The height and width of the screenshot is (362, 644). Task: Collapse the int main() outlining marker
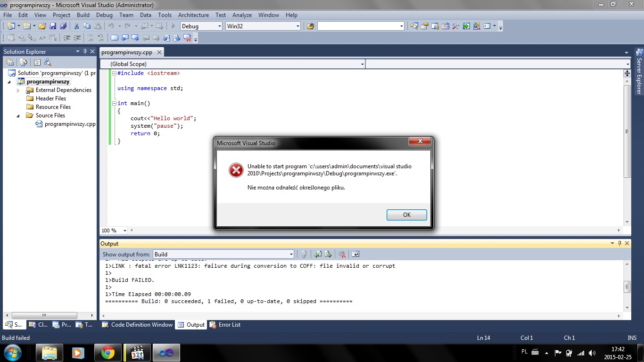[114, 103]
